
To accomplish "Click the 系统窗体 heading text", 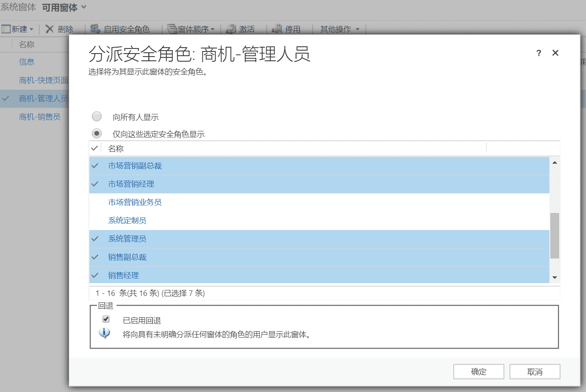I will point(18,8).
